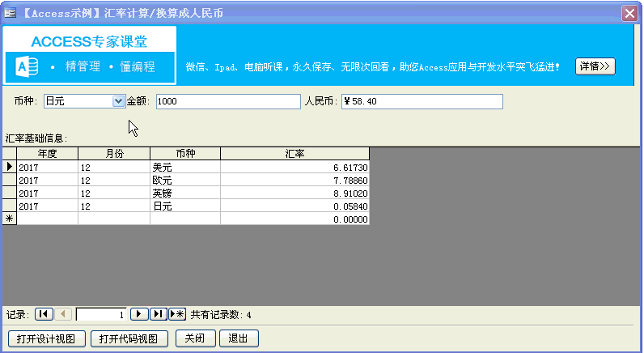Click the 币种 column header in table
Screen dimensions: 644x353
click(185, 153)
